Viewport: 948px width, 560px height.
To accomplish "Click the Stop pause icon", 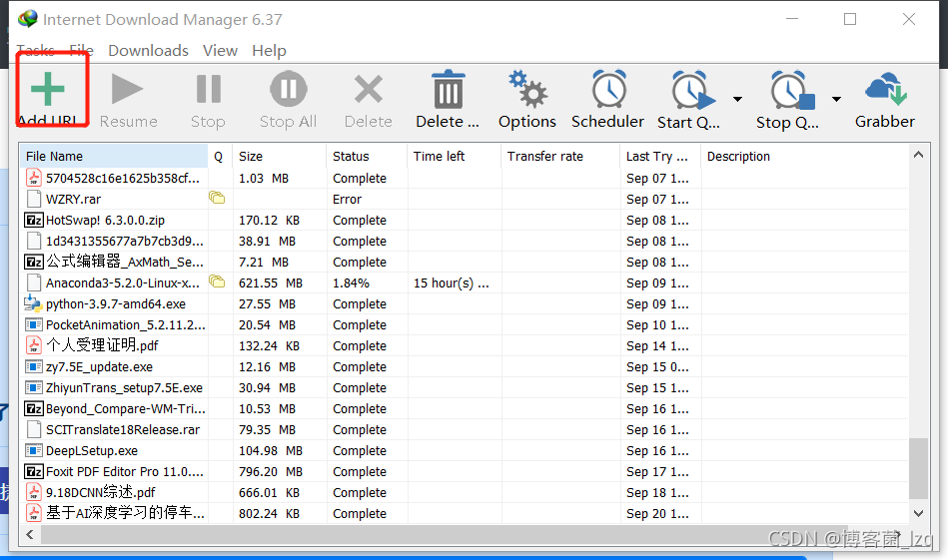I will tap(209, 90).
